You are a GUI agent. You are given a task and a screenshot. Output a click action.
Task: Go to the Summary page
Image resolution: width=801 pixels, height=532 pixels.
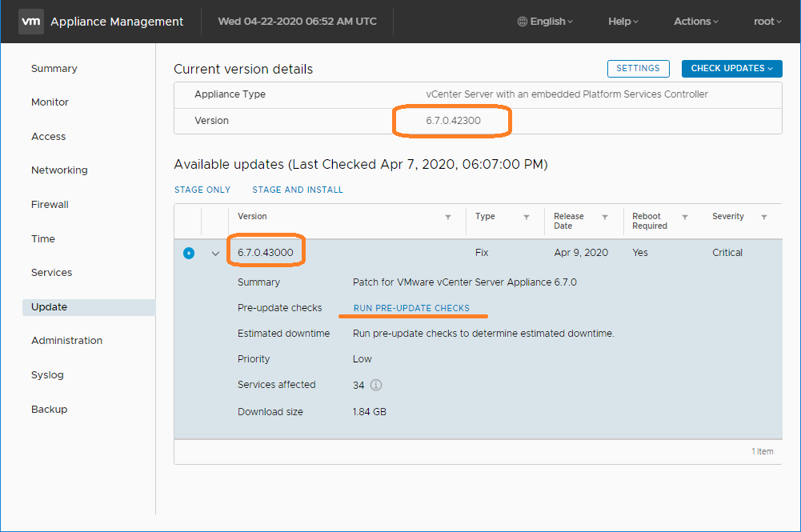pyautogui.click(x=54, y=69)
